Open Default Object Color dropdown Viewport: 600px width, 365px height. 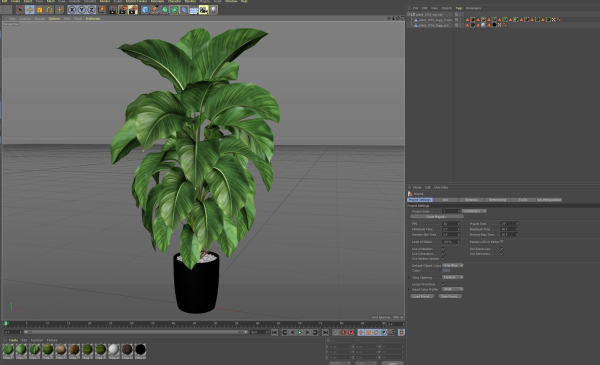point(453,265)
